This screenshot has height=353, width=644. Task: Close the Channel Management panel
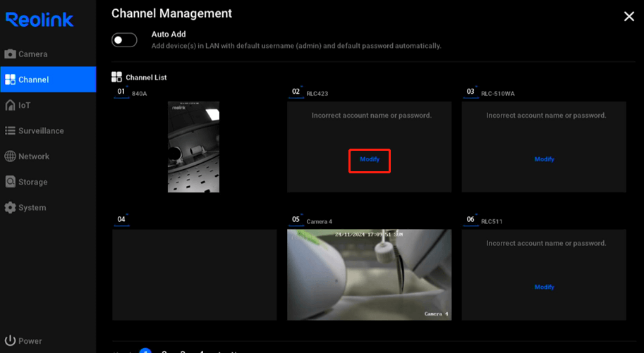pyautogui.click(x=628, y=16)
